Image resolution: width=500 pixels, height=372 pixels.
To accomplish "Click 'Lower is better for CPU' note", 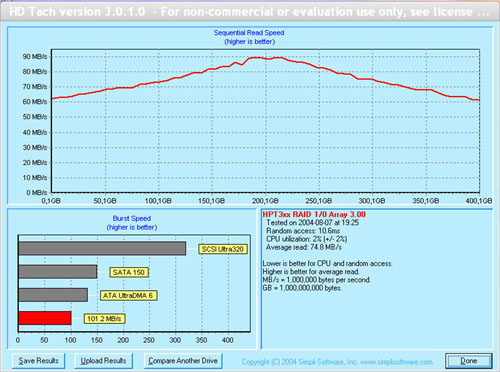I will click(328, 263).
